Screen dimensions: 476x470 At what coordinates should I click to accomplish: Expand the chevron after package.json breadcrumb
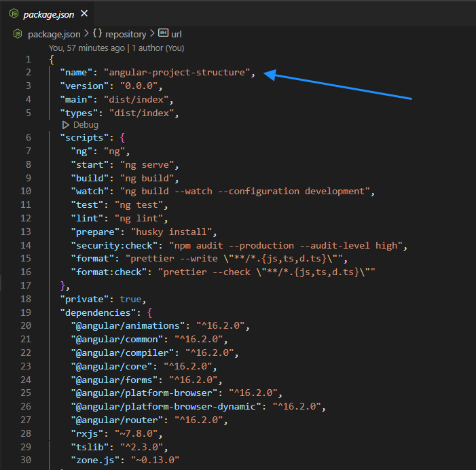pos(86,33)
